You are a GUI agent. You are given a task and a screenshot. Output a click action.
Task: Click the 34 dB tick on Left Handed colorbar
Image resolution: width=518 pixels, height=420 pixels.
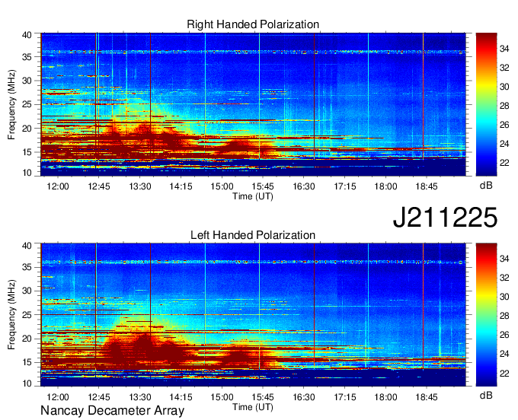pos(504,259)
